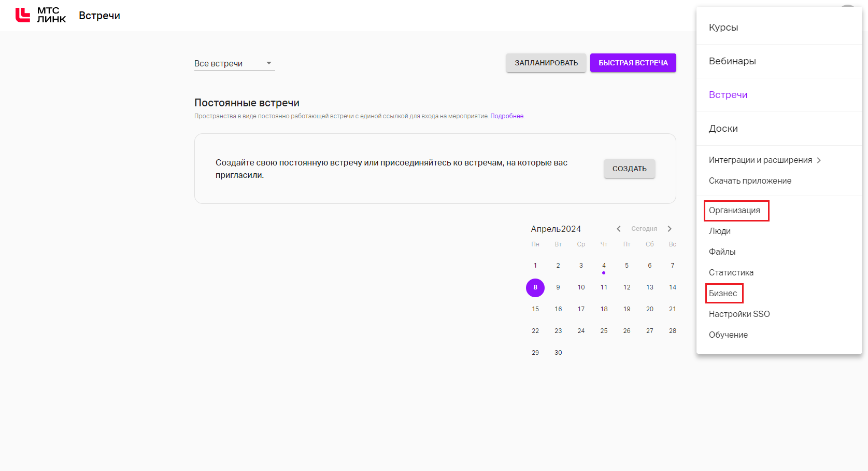Select date 10 in calendar
The height and width of the screenshot is (471, 868).
581,287
